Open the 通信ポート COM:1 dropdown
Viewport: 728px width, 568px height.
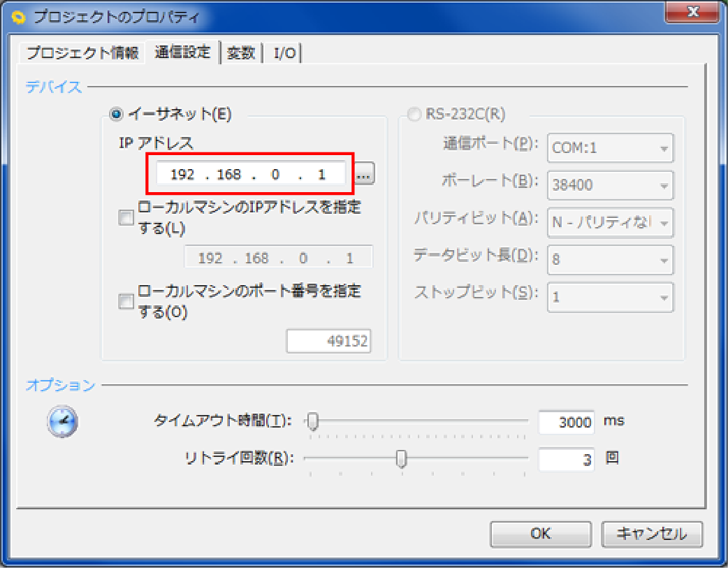610,148
